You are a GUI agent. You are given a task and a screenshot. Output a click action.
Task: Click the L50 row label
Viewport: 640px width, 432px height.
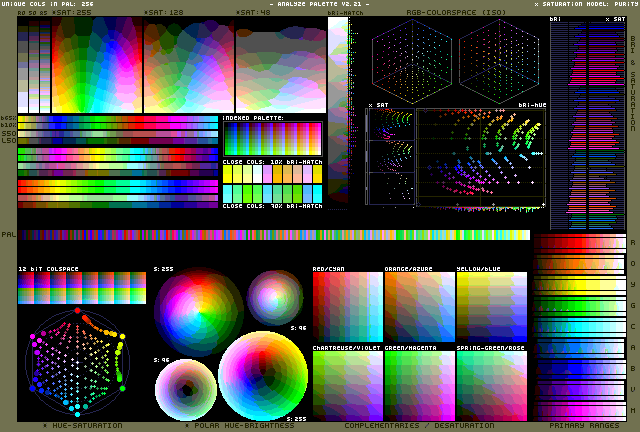pos(9,141)
